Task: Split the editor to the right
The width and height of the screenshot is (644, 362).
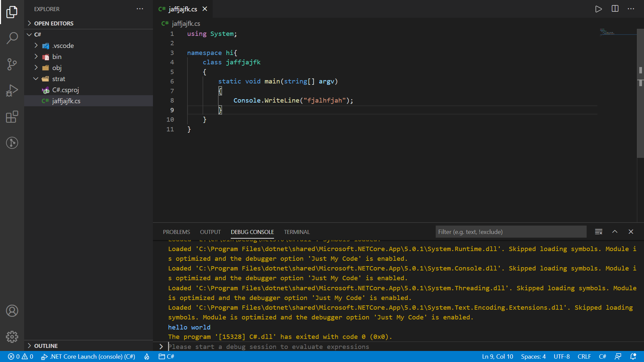Action: (615, 9)
